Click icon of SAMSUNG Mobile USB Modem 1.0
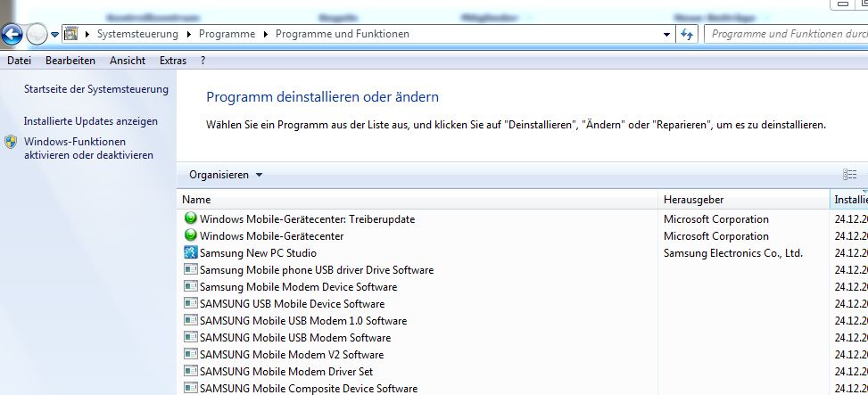Viewport: 868px width, 395px height. 190,320
